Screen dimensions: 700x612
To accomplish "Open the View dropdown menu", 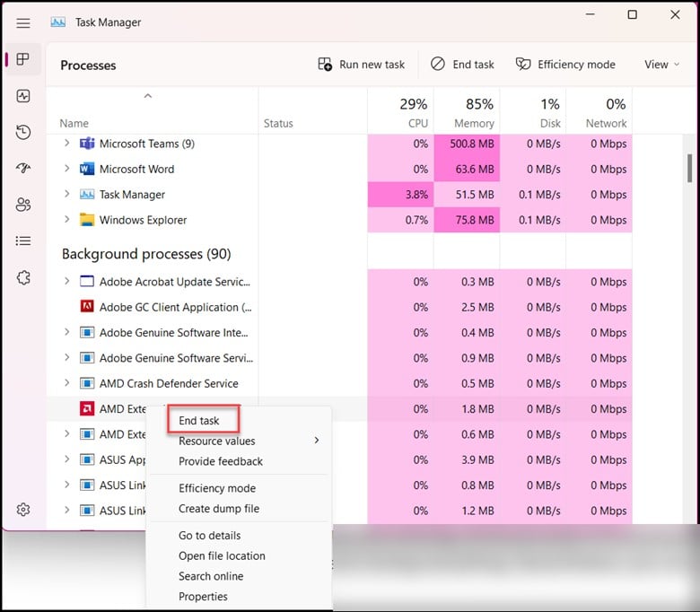I will point(661,65).
